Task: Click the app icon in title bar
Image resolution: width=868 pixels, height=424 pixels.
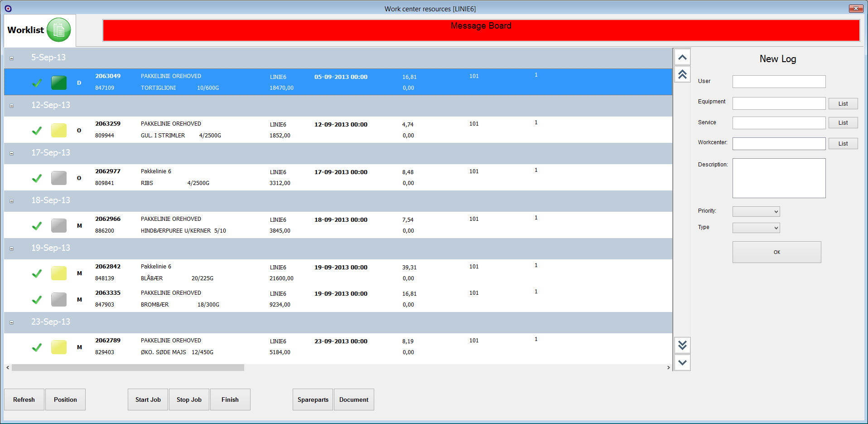Action: pyautogui.click(x=8, y=9)
